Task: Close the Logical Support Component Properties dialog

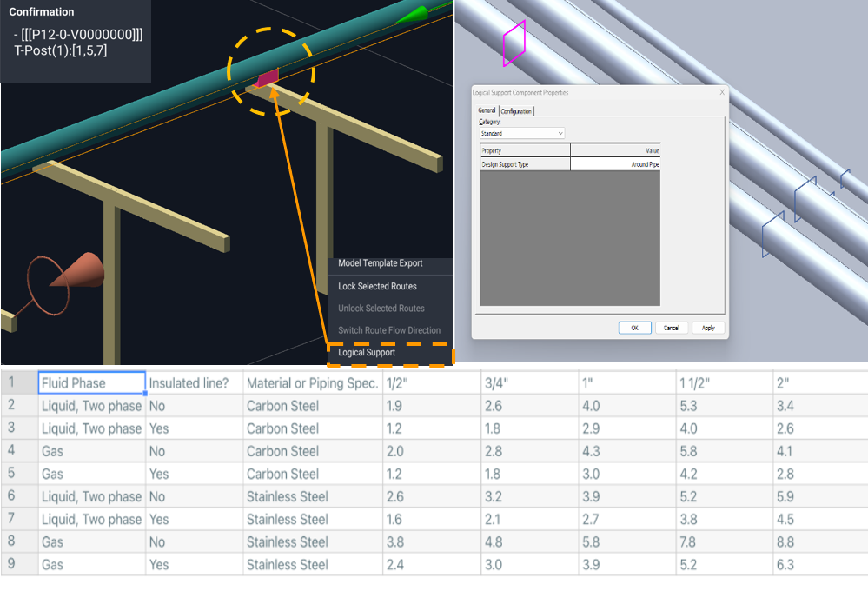Action: click(x=721, y=92)
